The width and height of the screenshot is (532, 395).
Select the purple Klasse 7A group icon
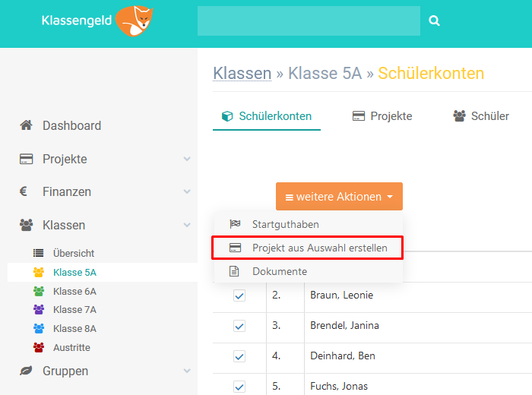[x=39, y=310]
